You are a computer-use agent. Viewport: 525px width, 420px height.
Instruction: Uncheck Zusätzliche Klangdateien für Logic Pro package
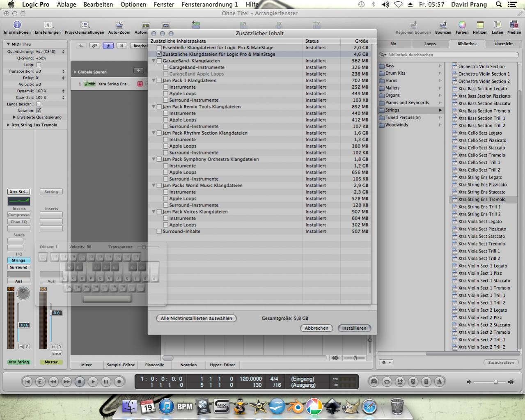[x=159, y=54]
